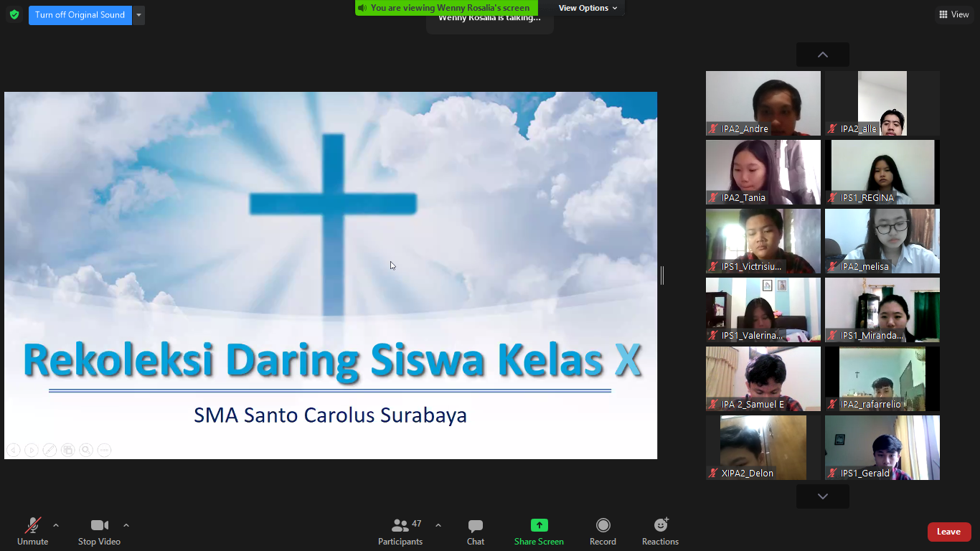This screenshot has width=980, height=551.
Task: Open the Original Sound dropdown arrow
Action: pyautogui.click(x=138, y=15)
